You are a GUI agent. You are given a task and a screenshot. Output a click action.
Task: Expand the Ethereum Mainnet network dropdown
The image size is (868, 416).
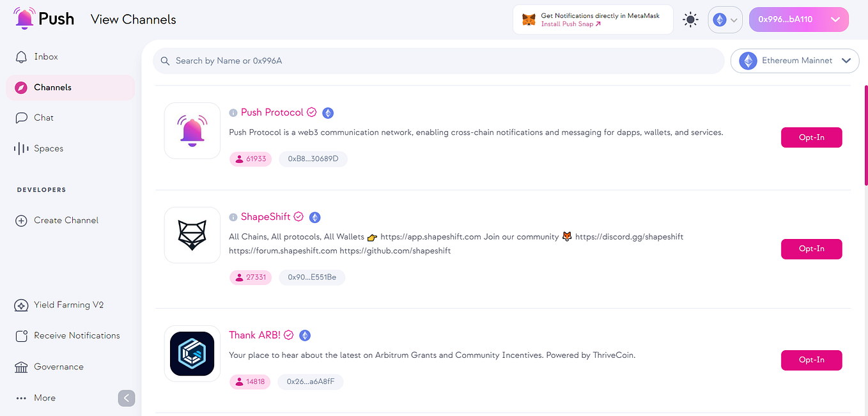[x=794, y=61]
